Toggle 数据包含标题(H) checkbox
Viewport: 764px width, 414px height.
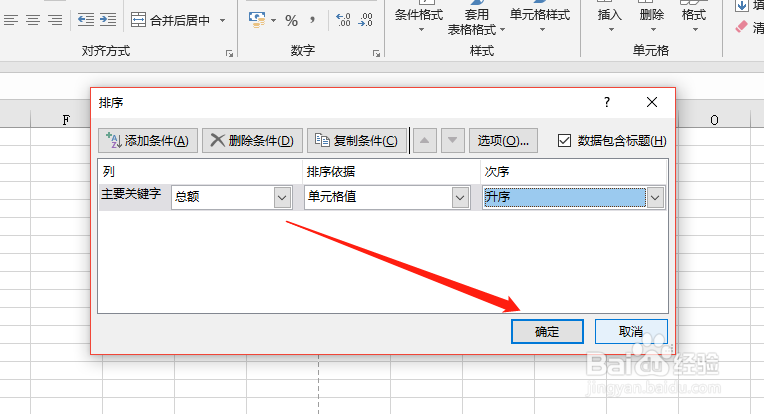click(x=564, y=141)
